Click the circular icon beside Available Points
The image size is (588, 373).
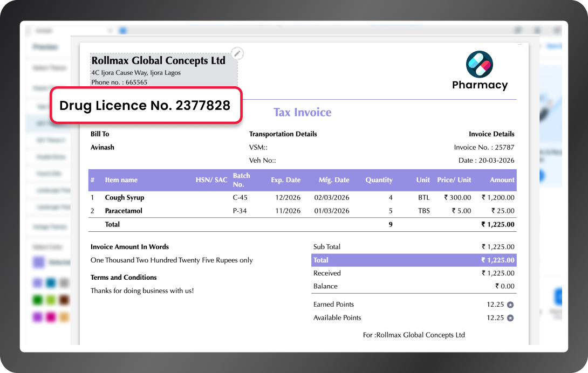511,317
